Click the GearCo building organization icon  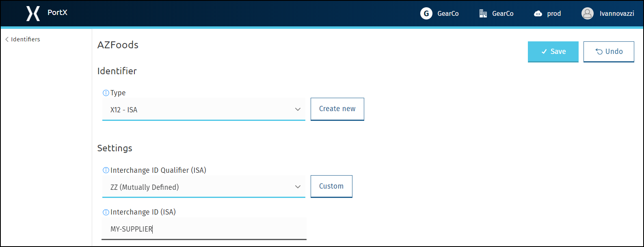pyautogui.click(x=483, y=13)
